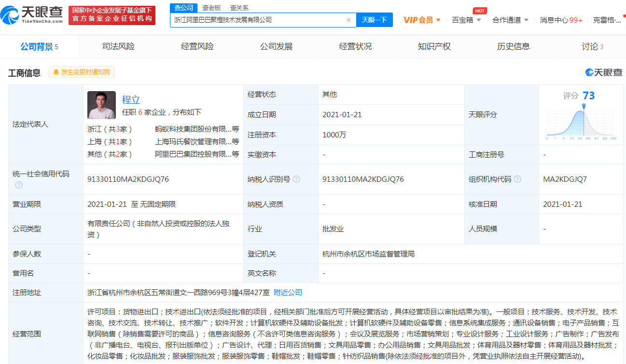626x364 pixels.
Task: Open the 经营状况 tab
Action: pos(355,47)
